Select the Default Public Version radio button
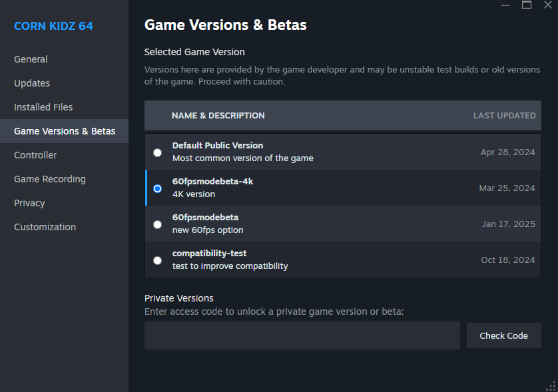The height and width of the screenshot is (392, 558). coord(157,152)
